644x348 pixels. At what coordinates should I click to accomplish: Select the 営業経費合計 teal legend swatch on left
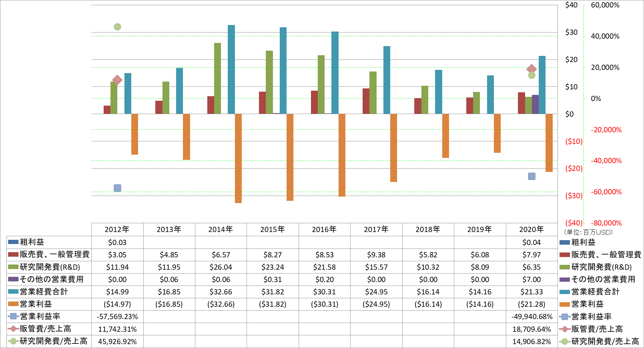click(13, 291)
